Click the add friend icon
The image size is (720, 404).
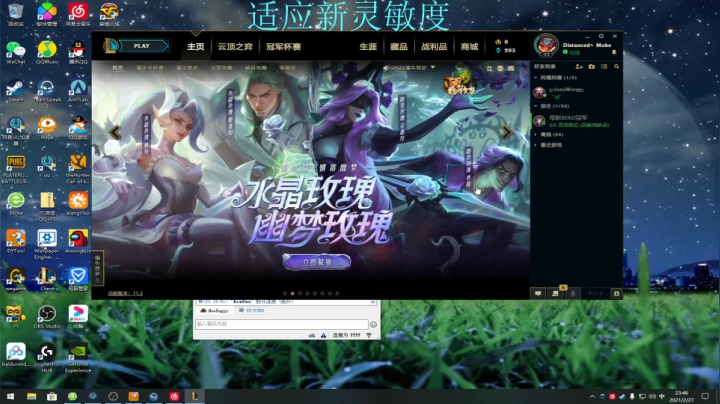tap(579, 67)
